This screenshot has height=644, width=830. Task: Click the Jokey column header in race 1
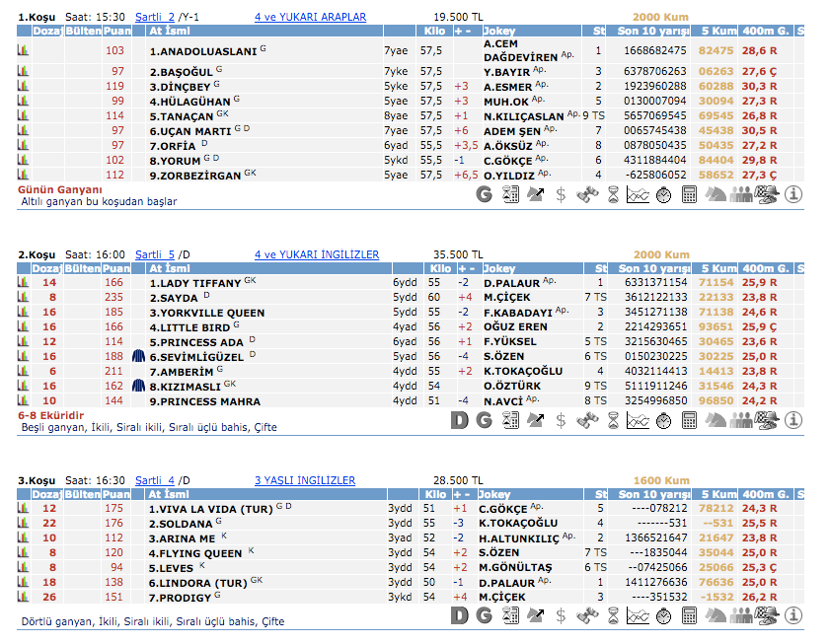(500, 31)
